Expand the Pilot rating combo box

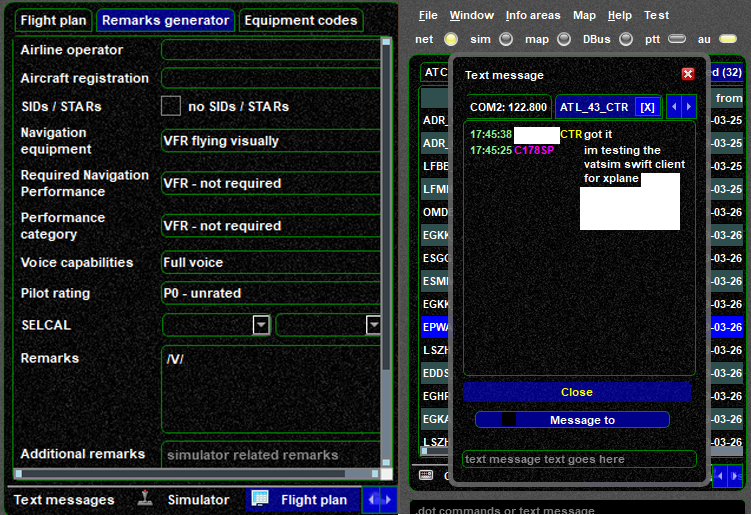(270, 294)
